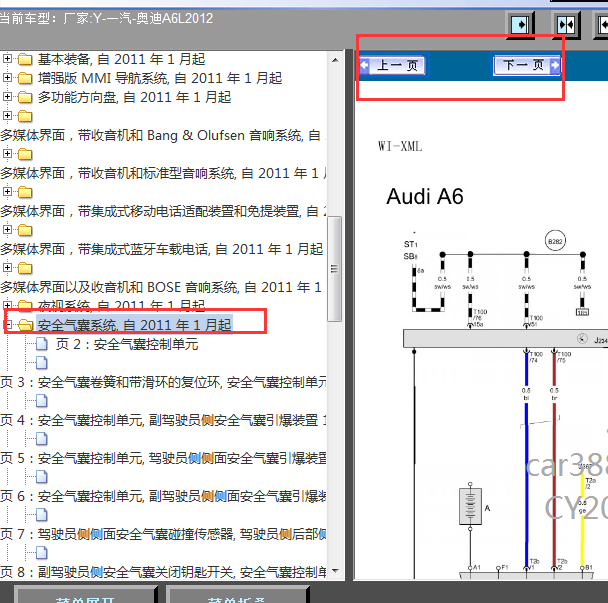Expand the 集成式移动电话适配装置 node
The width and height of the screenshot is (608, 603).
click(x=7, y=192)
